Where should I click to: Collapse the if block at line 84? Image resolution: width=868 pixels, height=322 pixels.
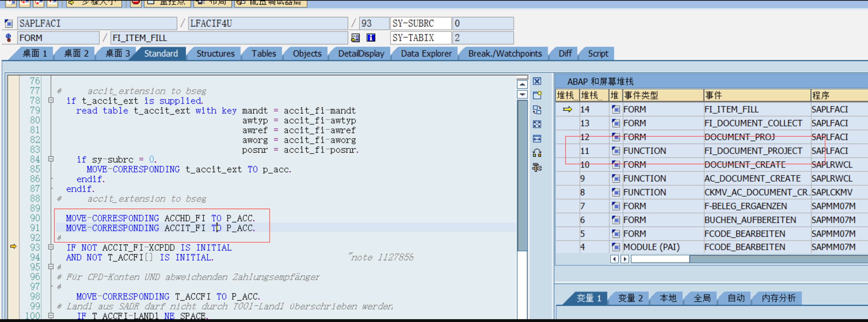(51, 159)
